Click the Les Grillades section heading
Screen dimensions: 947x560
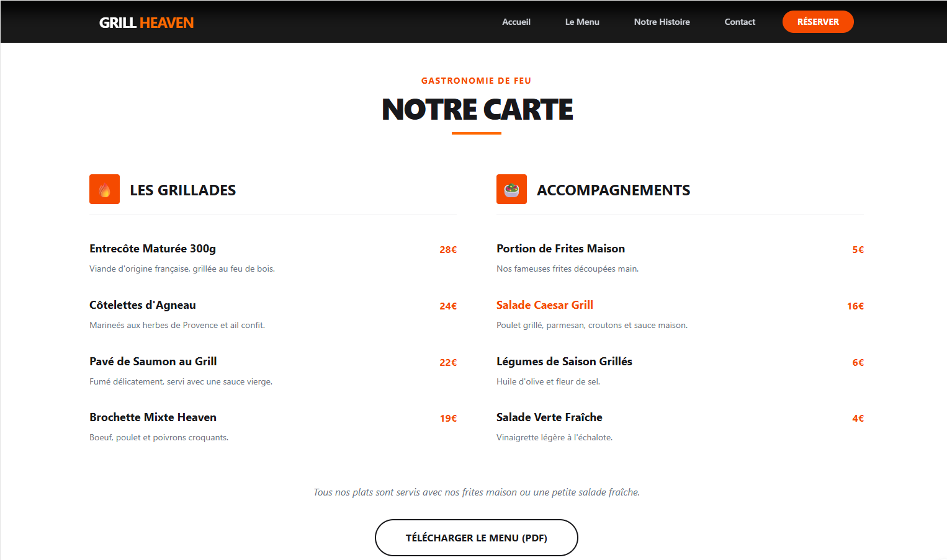tap(182, 190)
